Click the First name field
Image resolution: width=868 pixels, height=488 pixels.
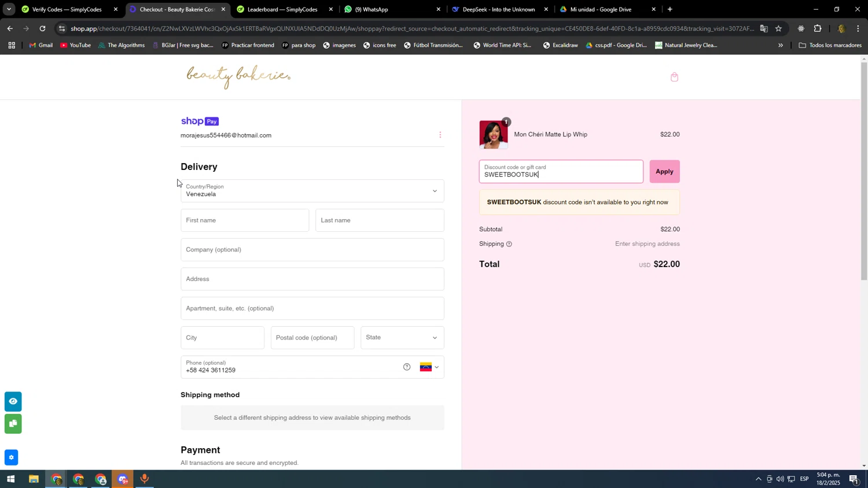[245, 220]
